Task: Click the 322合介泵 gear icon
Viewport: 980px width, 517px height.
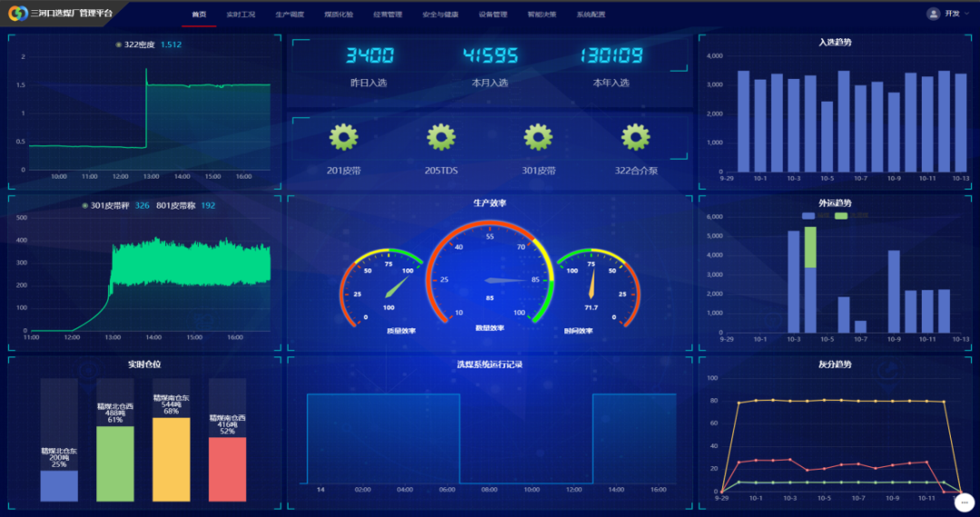Action: (x=635, y=138)
